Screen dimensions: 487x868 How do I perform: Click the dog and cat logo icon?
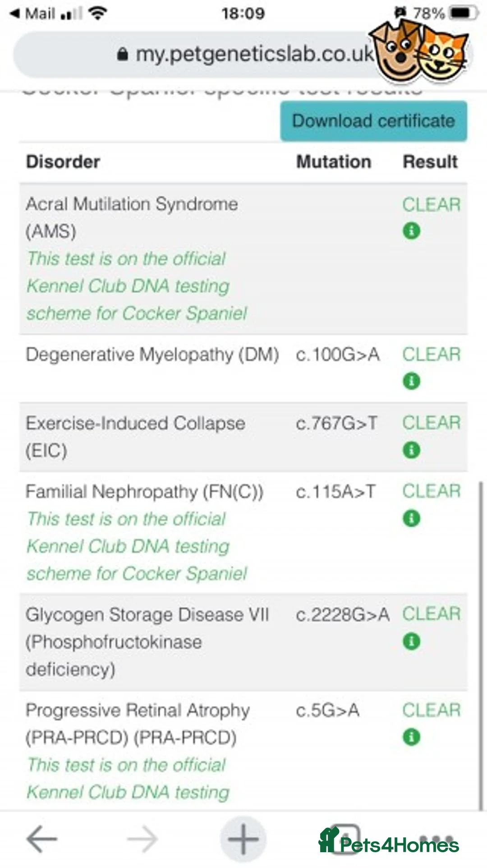[419, 52]
